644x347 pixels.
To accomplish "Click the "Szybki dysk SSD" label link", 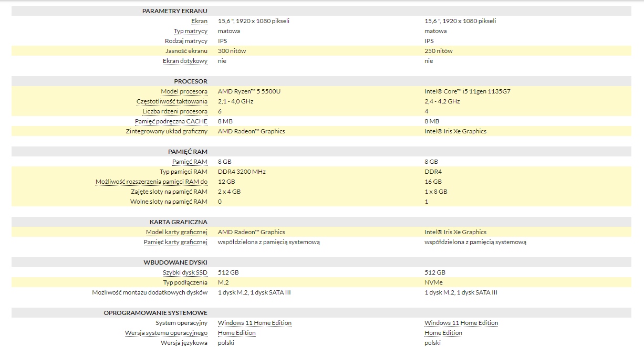I will [185, 272].
